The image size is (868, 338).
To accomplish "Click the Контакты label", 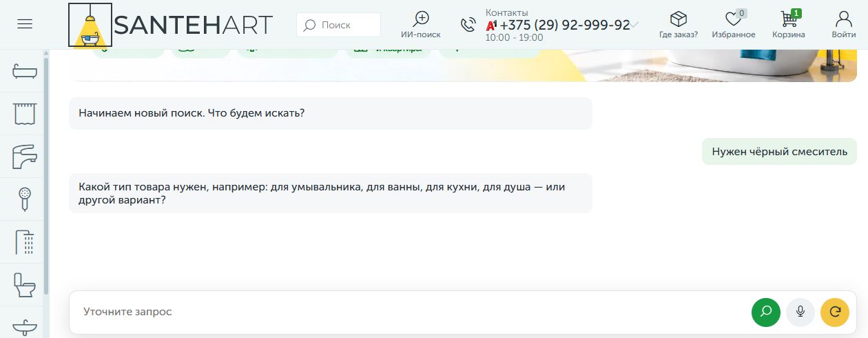I will click(507, 12).
